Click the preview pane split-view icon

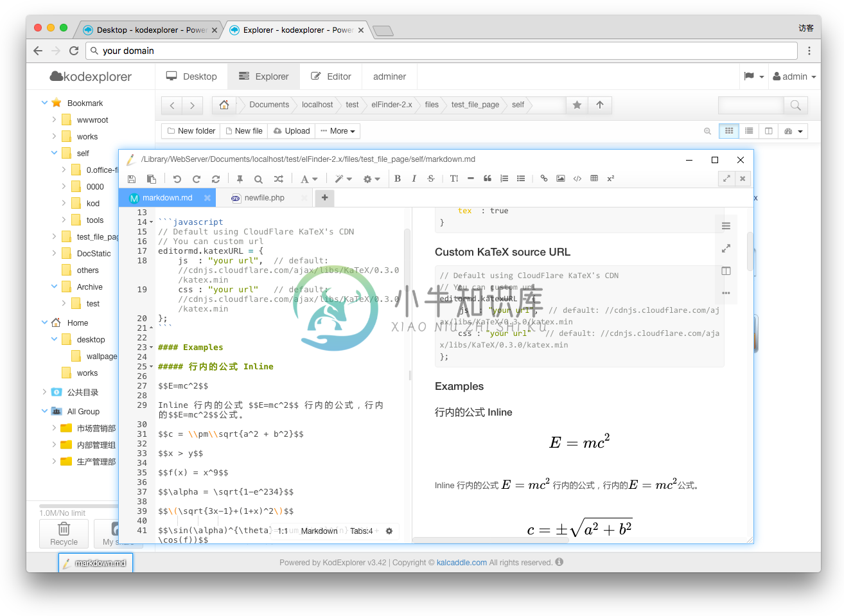tap(726, 271)
